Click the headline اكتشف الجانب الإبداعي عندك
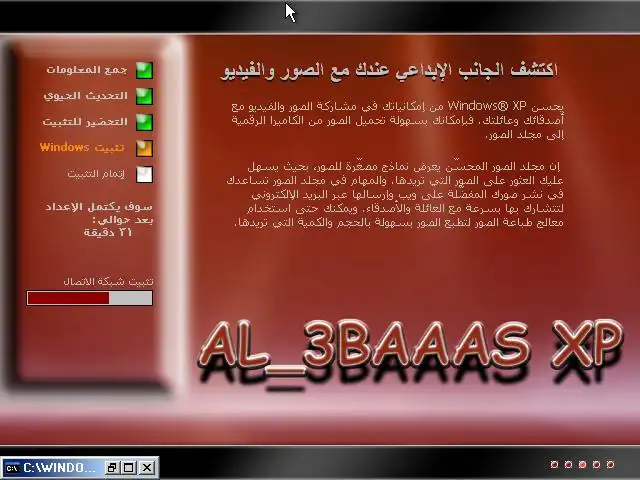This screenshot has height=480, width=640. 457,70
